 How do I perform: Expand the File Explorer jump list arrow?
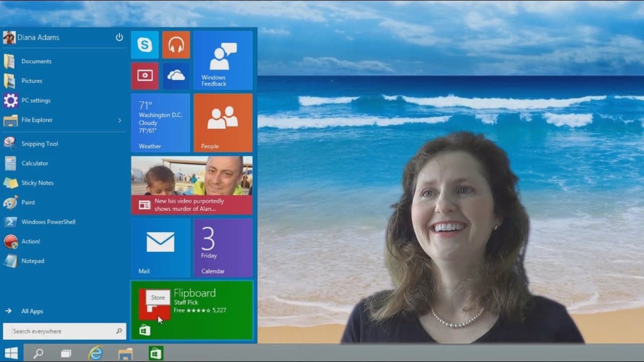[x=120, y=120]
